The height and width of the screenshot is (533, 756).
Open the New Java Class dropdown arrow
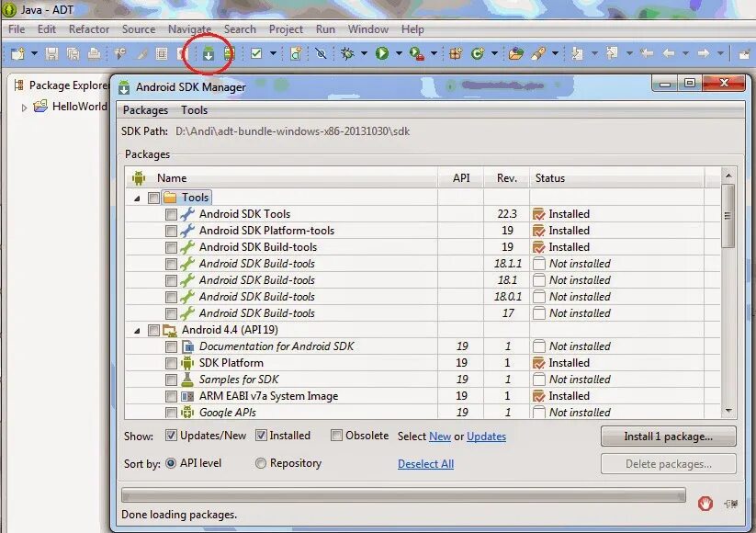[x=494, y=53]
